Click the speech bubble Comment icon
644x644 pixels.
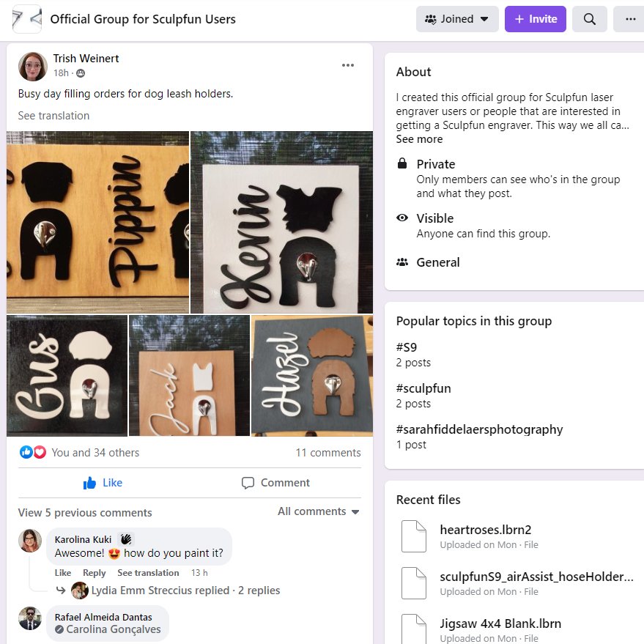coord(248,483)
